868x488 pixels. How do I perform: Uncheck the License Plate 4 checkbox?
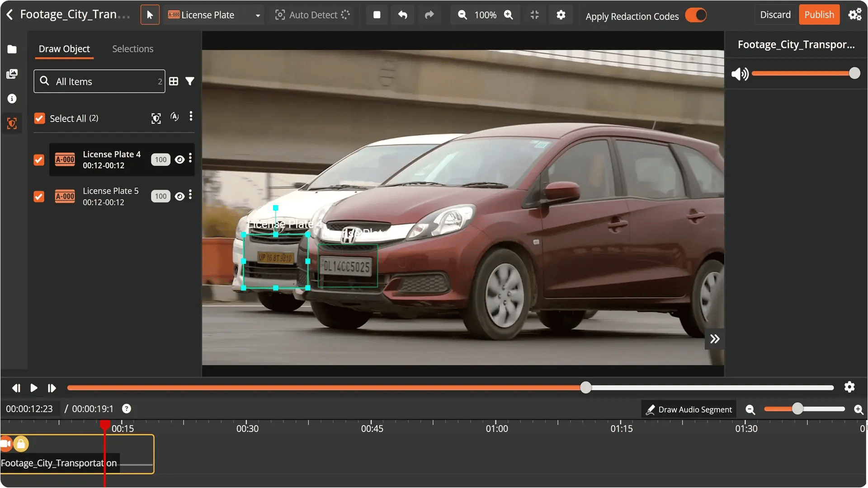(39, 160)
